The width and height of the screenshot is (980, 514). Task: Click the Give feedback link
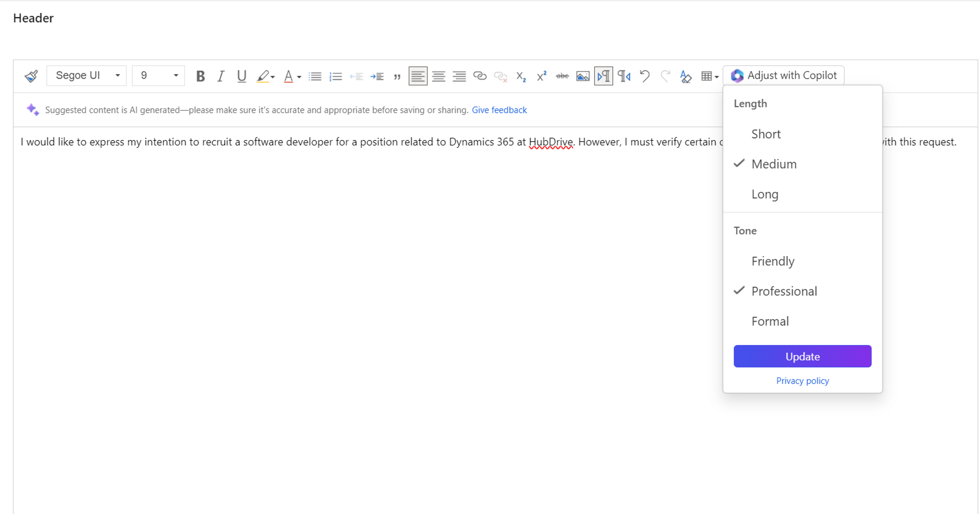point(499,110)
